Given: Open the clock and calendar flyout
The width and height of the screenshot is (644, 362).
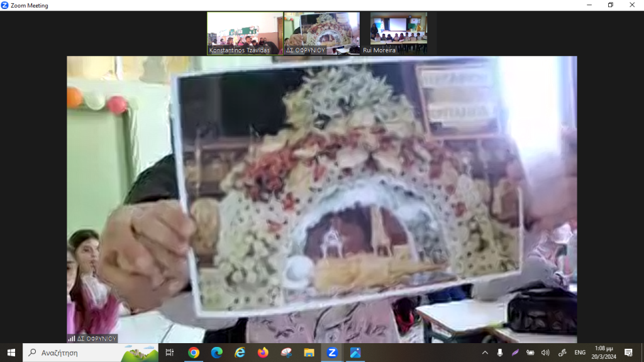Looking at the screenshot, I should pyautogui.click(x=605, y=353).
